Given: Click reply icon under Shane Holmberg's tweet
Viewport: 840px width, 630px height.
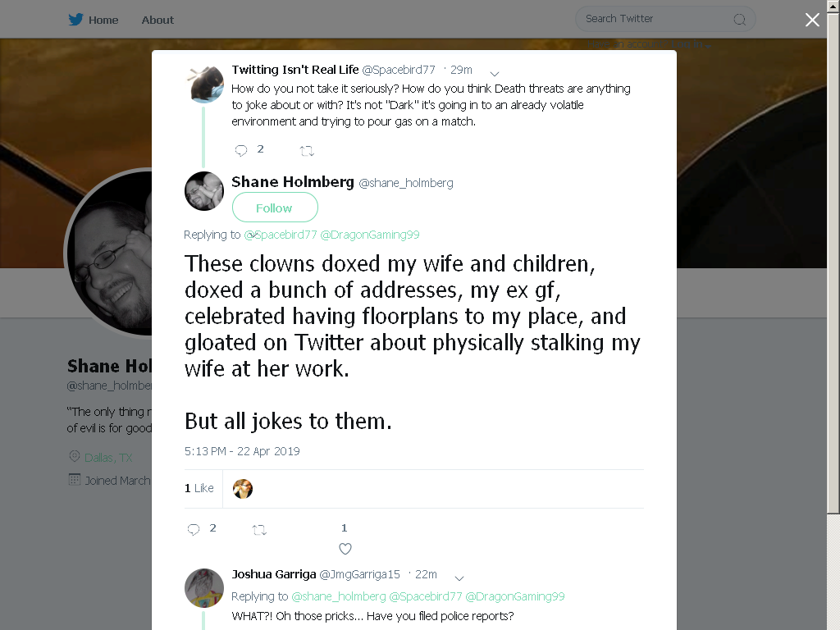Looking at the screenshot, I should click(194, 529).
